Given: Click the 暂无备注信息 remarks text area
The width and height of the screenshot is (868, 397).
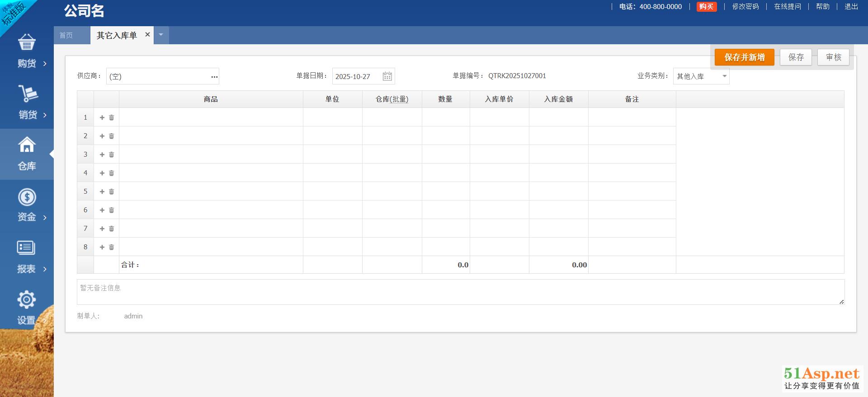Looking at the screenshot, I should coord(460,292).
